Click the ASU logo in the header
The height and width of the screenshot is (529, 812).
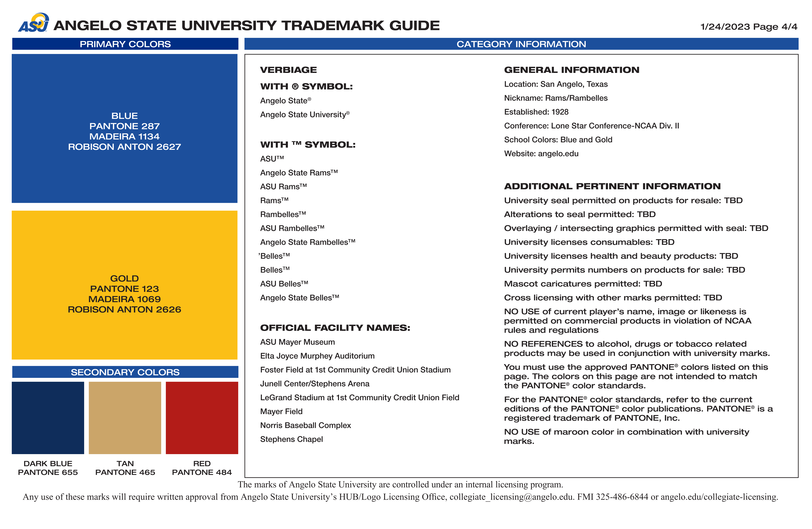pos(33,22)
